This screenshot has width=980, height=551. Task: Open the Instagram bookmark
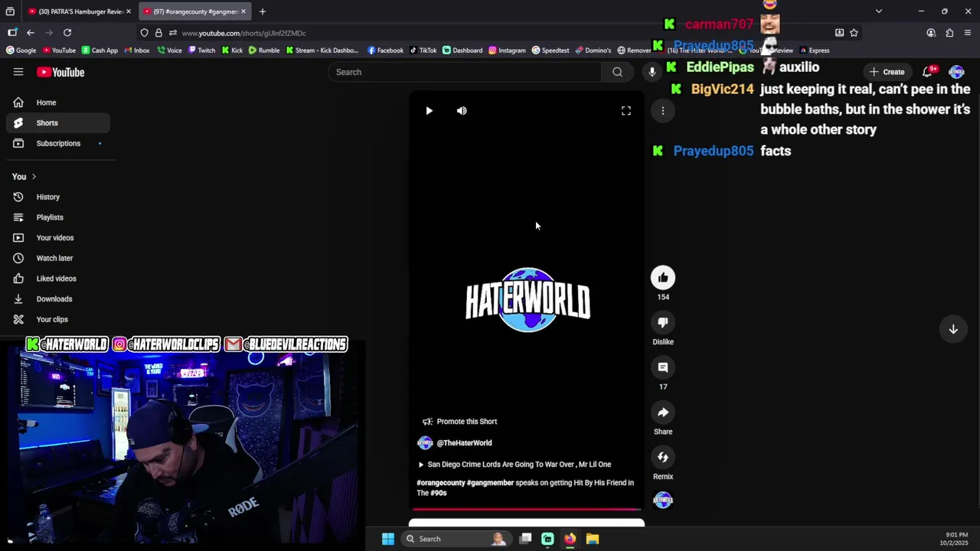point(507,51)
